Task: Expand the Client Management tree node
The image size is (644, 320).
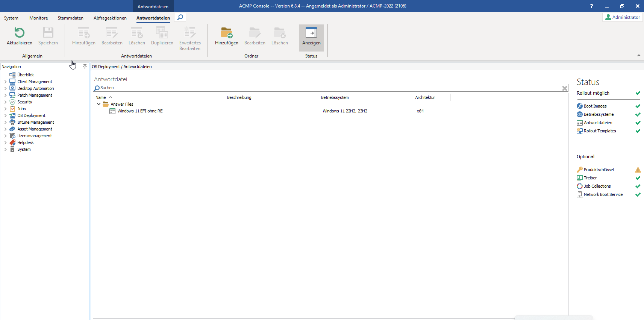Action: coord(5,82)
